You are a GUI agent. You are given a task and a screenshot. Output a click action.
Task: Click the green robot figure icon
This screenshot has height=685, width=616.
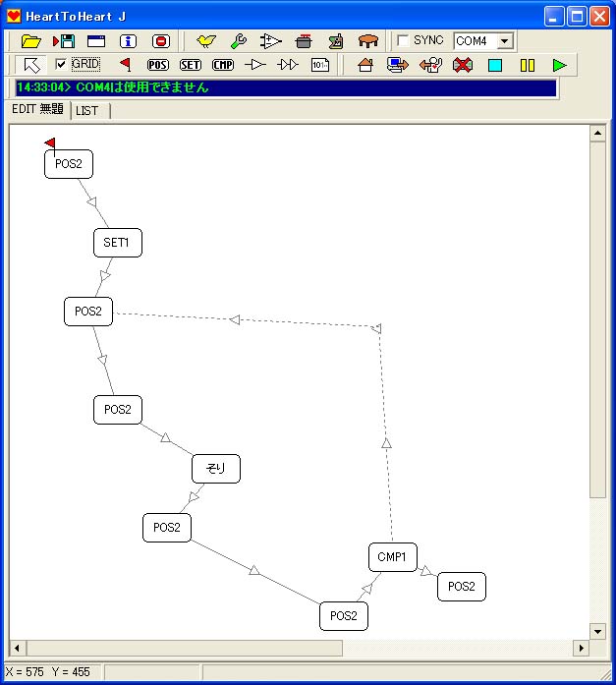(x=336, y=41)
